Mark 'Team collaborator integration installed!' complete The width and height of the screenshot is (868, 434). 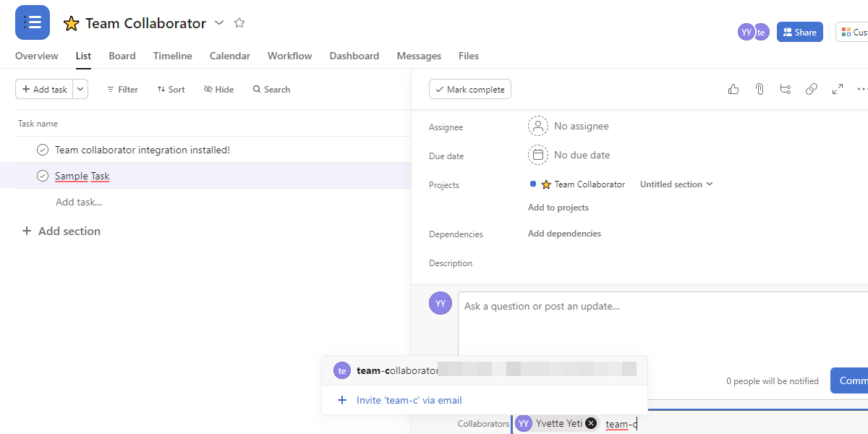[x=43, y=150]
